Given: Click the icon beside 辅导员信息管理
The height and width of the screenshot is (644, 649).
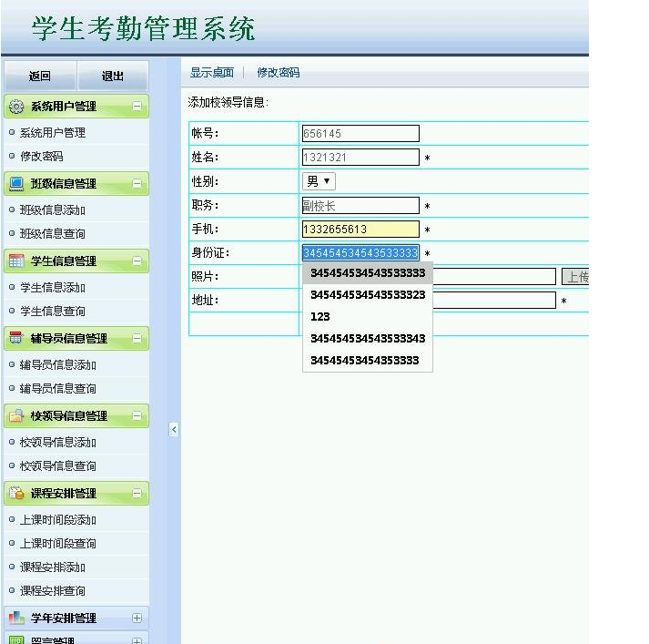Looking at the screenshot, I should click(x=16, y=338).
